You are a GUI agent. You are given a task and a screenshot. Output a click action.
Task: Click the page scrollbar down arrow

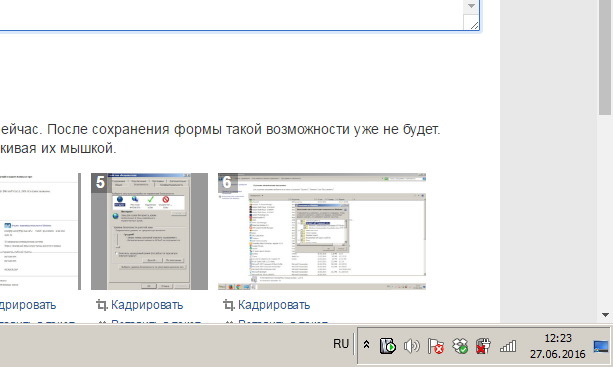point(605,315)
